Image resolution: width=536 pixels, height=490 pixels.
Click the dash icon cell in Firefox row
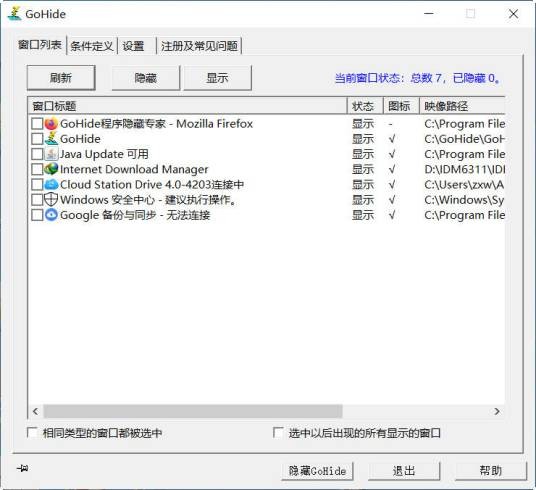click(x=390, y=124)
